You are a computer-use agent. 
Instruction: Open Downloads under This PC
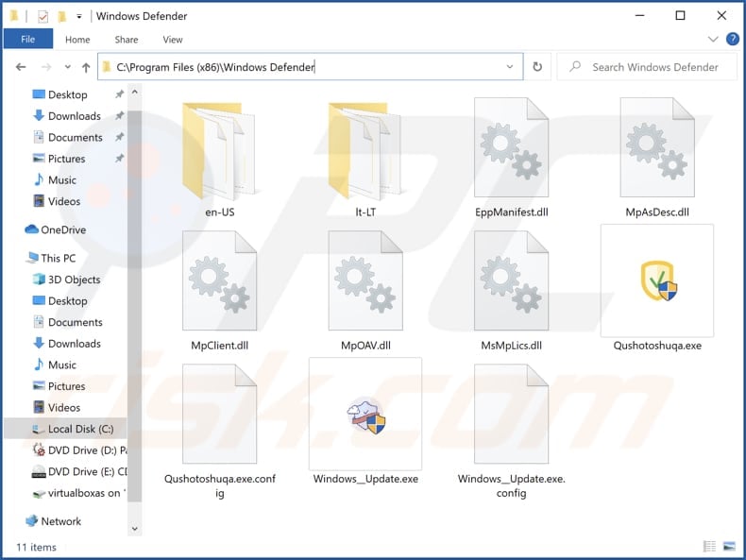[x=74, y=344]
